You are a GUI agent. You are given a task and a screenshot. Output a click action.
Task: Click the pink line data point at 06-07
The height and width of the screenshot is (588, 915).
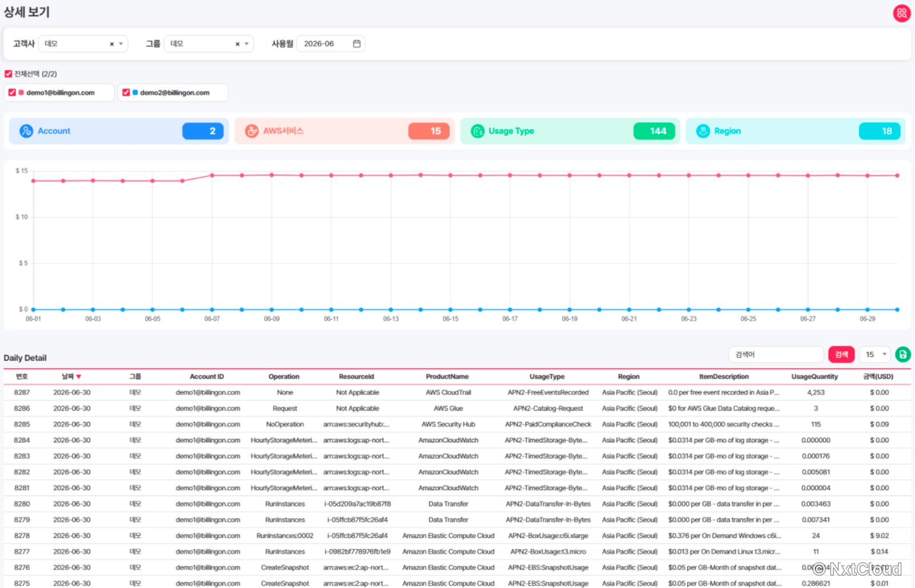click(x=212, y=176)
